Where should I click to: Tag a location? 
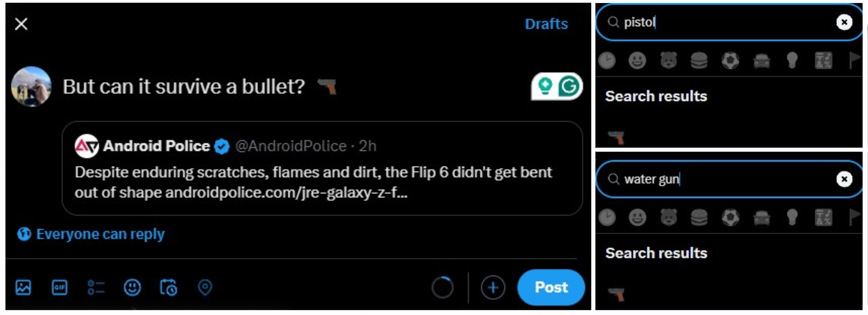point(205,287)
